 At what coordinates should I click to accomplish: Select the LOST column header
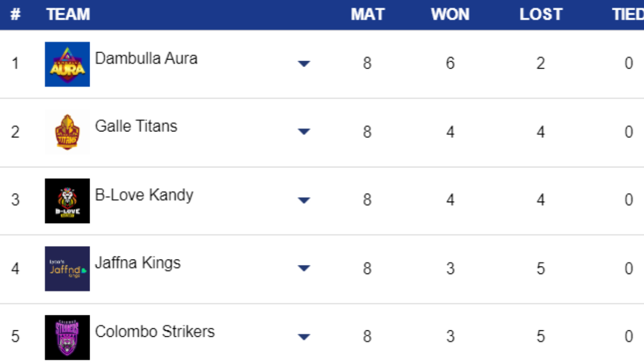[540, 14]
